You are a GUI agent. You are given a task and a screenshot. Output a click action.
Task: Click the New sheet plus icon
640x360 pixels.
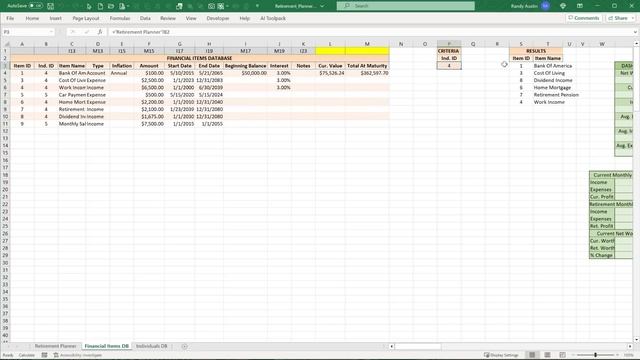tap(184, 346)
